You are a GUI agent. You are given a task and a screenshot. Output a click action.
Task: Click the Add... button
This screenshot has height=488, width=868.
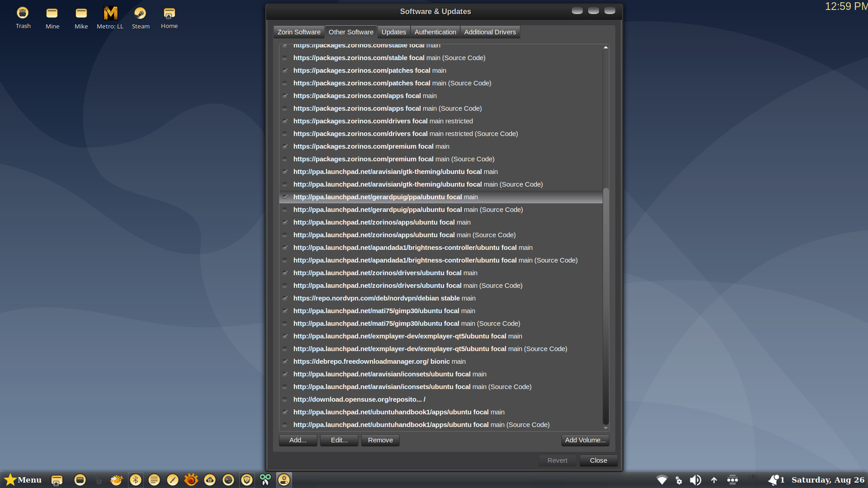(298, 440)
